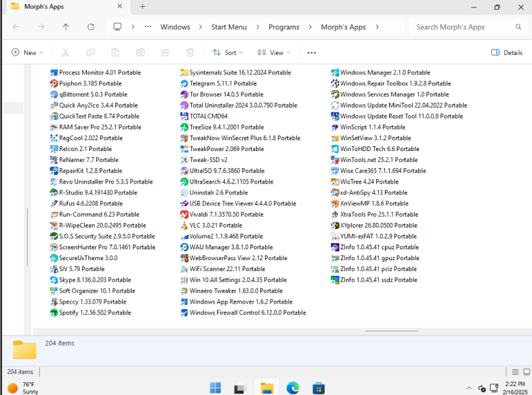Click the Share icon in toolbar
Viewport: 532px width, 395px height.
tap(165, 53)
